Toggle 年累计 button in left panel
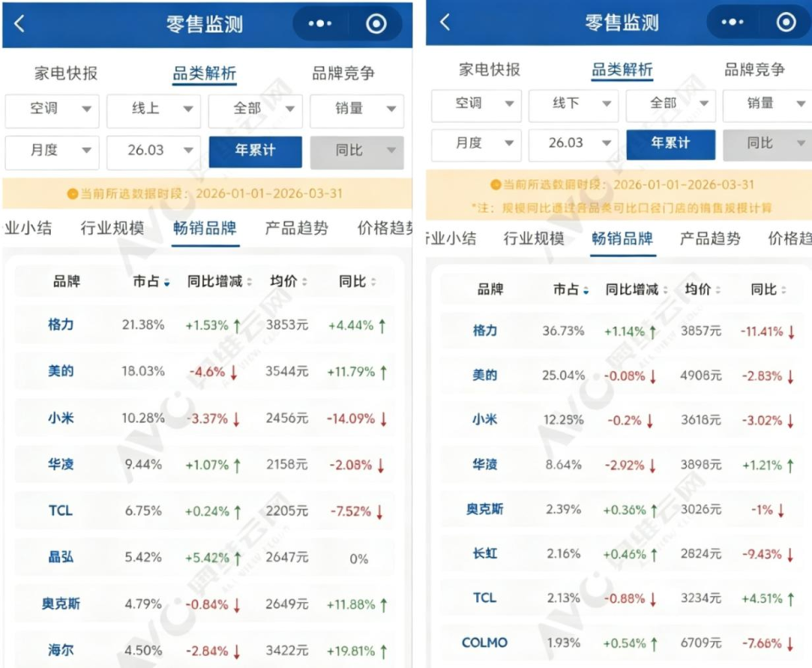The width and height of the screenshot is (812, 668). click(255, 151)
